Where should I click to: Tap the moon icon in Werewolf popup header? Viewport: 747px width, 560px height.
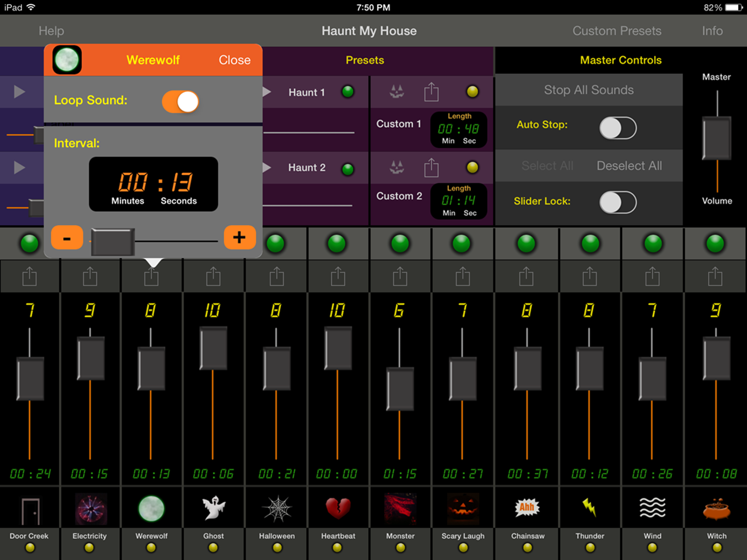(67, 60)
